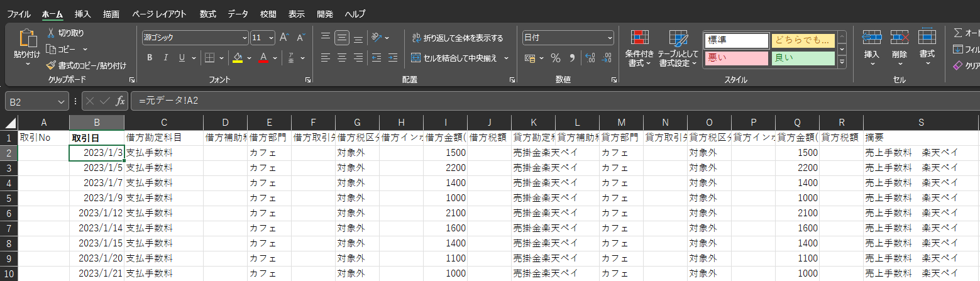This screenshot has width=980, height=281.
Task: Expand the Name Box dropdown arrow
Action: (61, 101)
